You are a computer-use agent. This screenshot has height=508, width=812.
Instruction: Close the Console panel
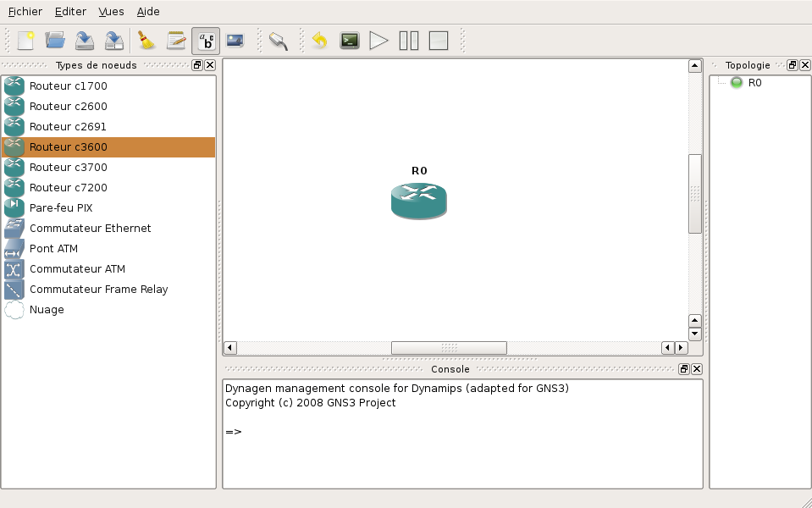click(697, 368)
